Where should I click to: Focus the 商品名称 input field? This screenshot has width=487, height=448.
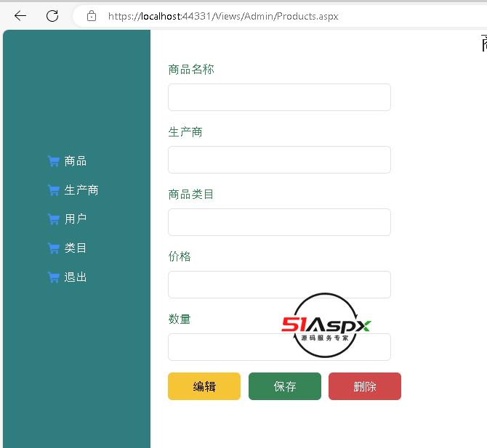point(279,97)
